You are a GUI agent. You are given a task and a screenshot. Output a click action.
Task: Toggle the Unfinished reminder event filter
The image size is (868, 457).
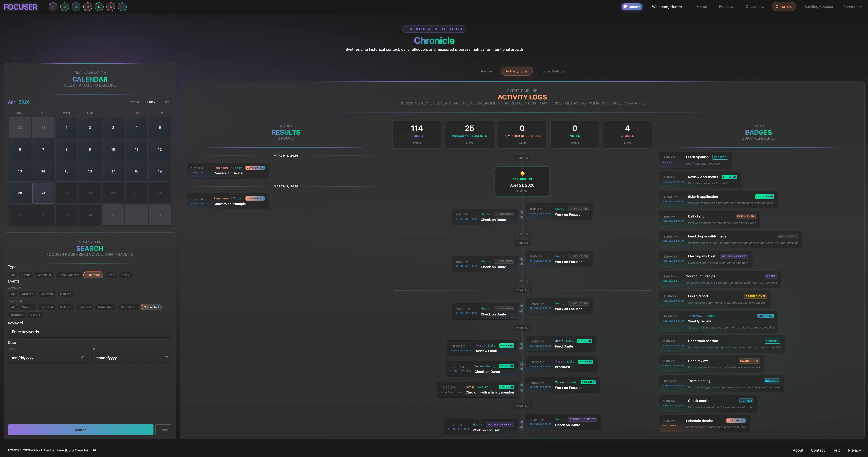point(105,307)
